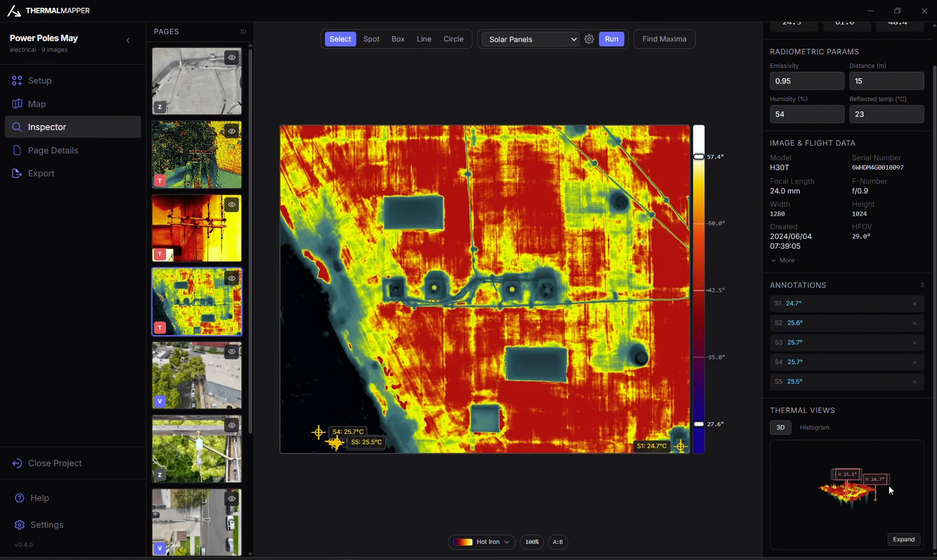Edit the Reflected temp field
The height and width of the screenshot is (560, 937).
click(x=887, y=114)
